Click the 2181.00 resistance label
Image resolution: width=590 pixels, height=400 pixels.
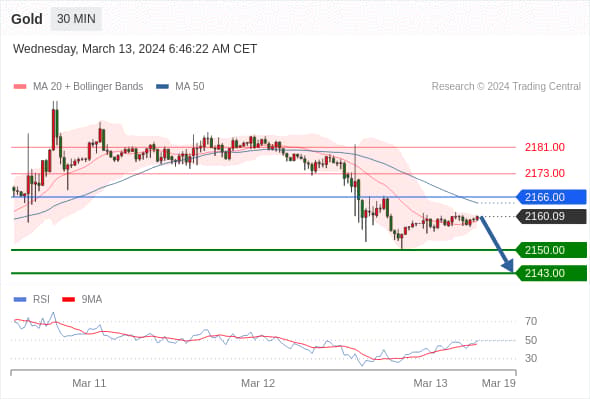coord(545,147)
